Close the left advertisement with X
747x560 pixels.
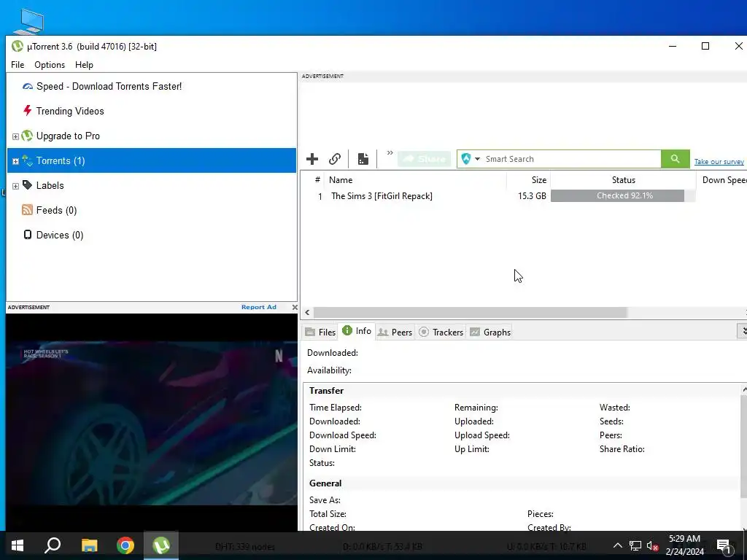click(x=295, y=307)
